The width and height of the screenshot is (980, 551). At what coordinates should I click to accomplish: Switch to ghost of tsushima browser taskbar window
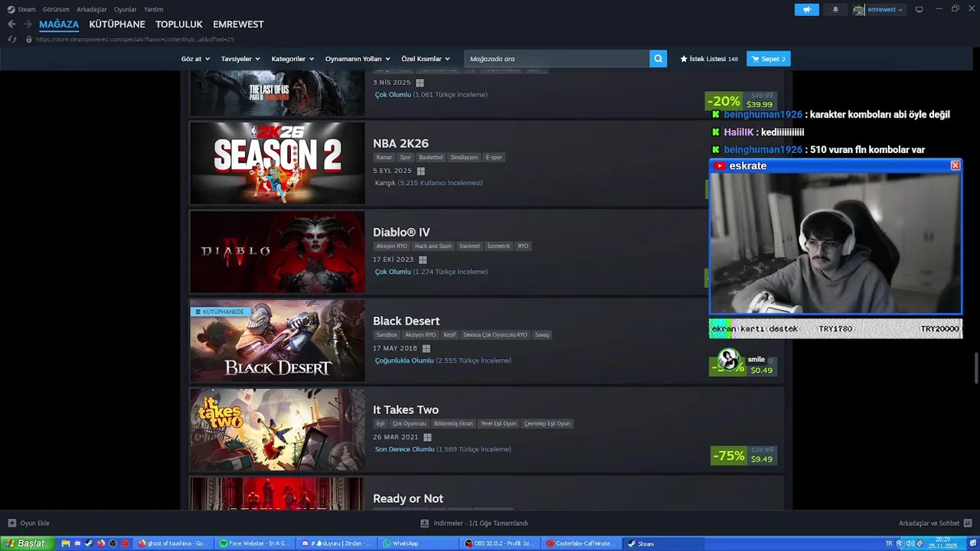point(171,543)
